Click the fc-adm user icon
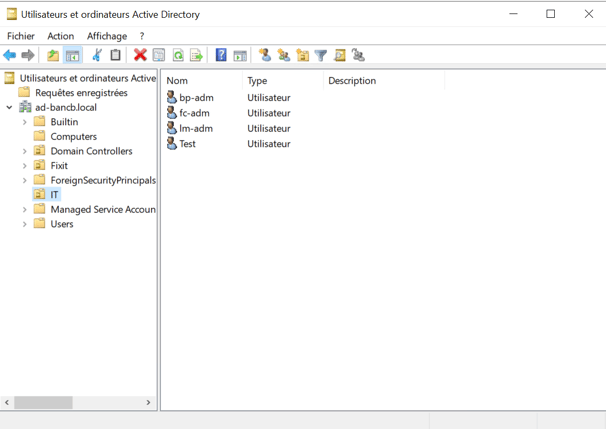This screenshot has height=429, width=606. [172, 113]
